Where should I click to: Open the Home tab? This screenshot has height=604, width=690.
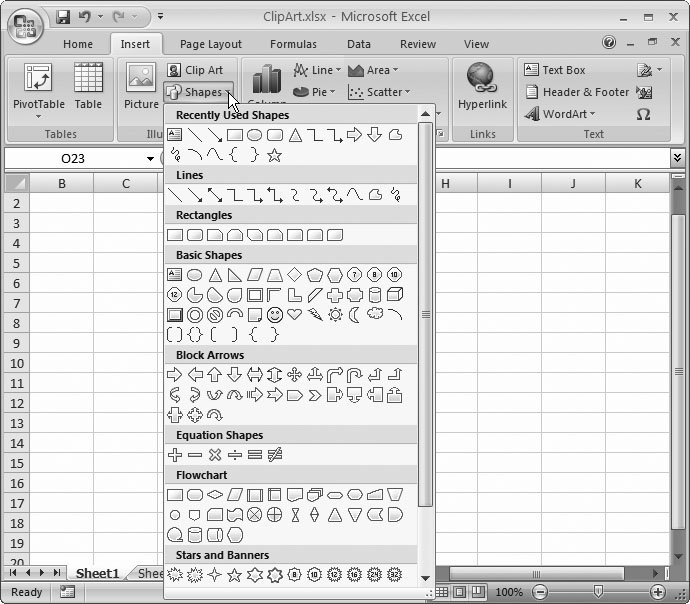click(78, 44)
